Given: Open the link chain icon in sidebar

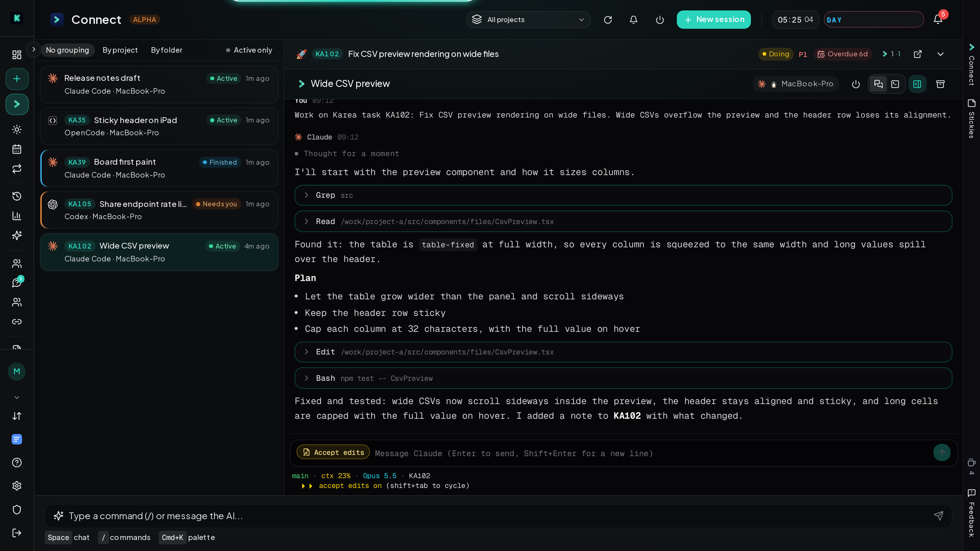Looking at the screenshot, I should [17, 322].
